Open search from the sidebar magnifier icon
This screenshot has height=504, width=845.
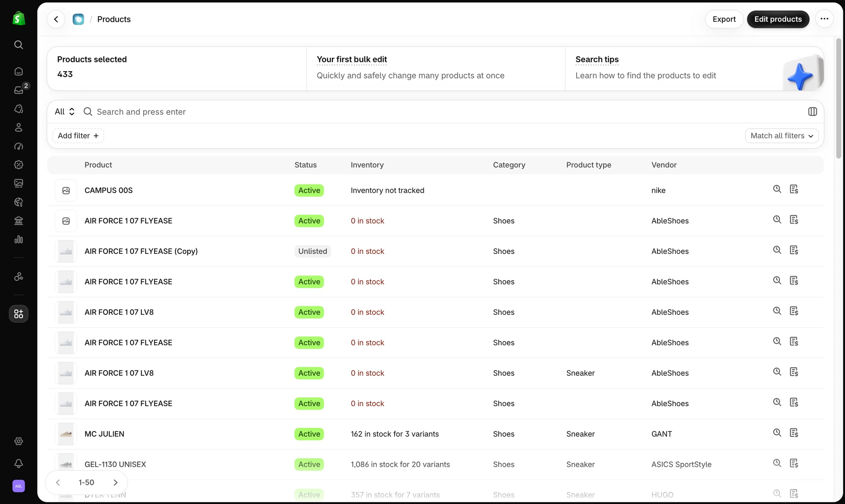(19, 45)
